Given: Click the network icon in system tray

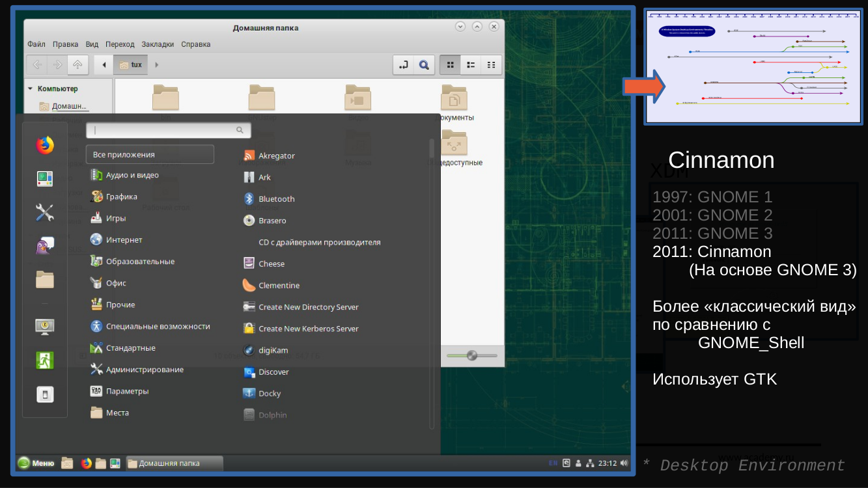Looking at the screenshot, I should pyautogui.click(x=590, y=463).
